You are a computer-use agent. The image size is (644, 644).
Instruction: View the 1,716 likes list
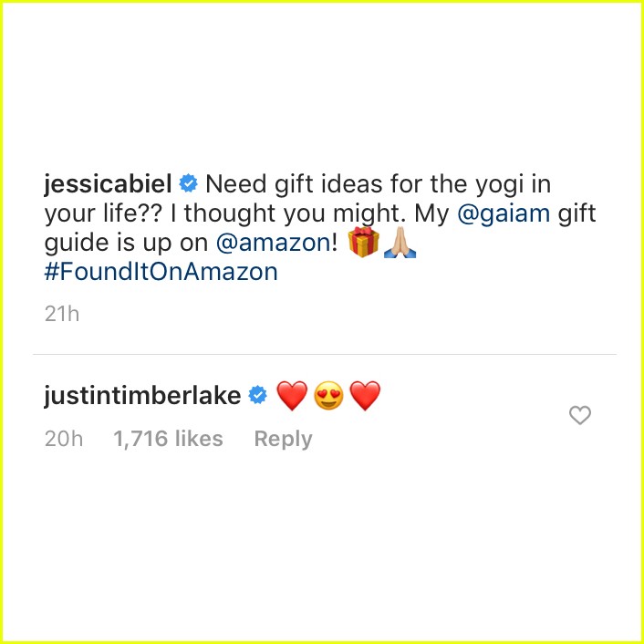(x=168, y=438)
